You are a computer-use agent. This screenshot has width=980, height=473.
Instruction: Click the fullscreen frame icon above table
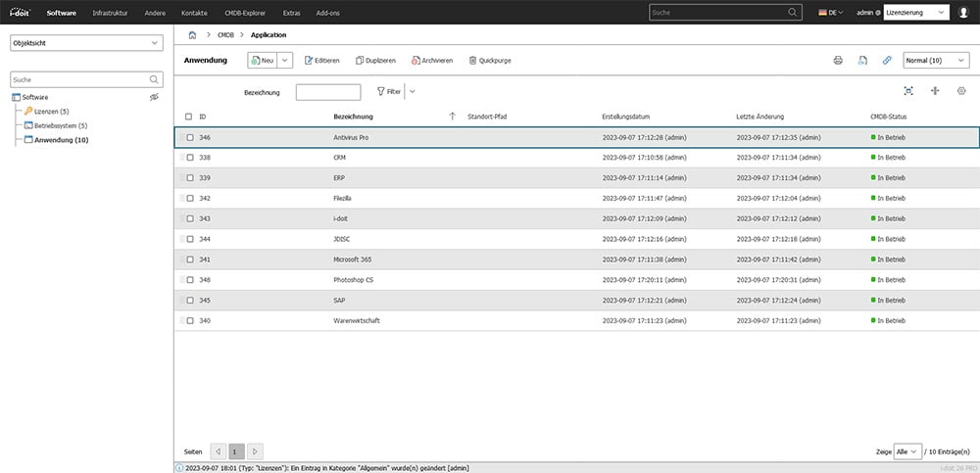pos(908,91)
